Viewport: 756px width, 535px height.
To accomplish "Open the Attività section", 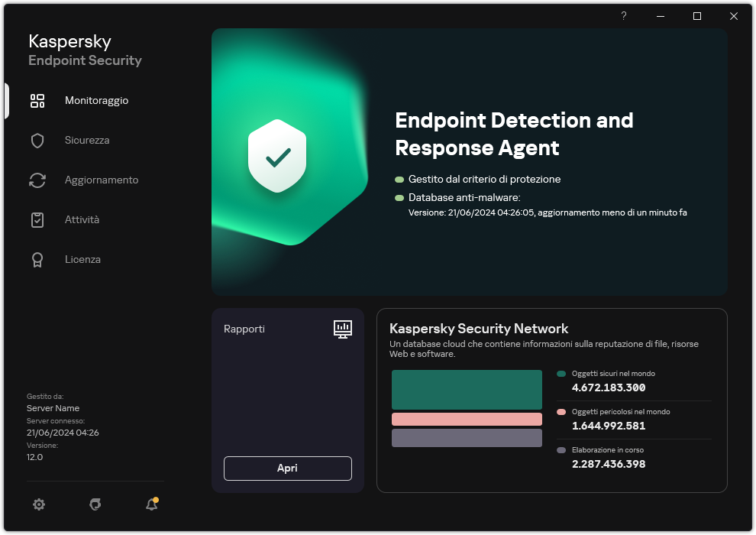I will pos(82,220).
